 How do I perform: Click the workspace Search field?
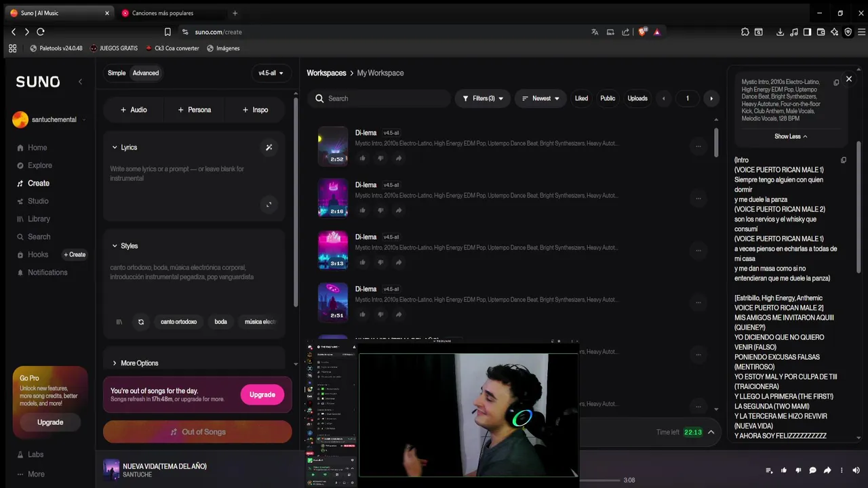pyautogui.click(x=380, y=98)
